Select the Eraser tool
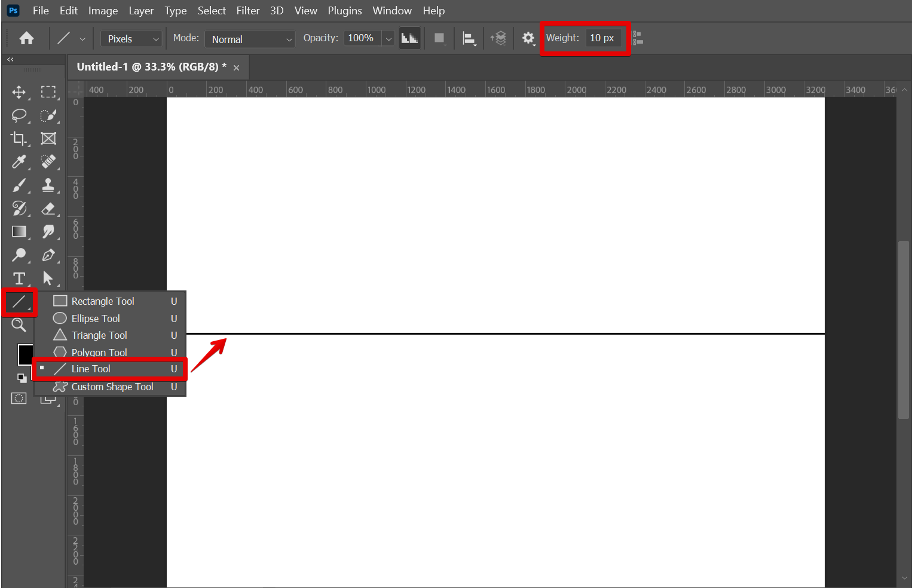This screenshot has height=588, width=912. pos(48,209)
